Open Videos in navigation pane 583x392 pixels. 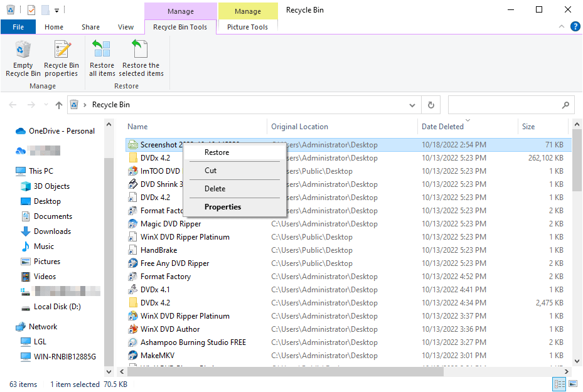pos(38,277)
